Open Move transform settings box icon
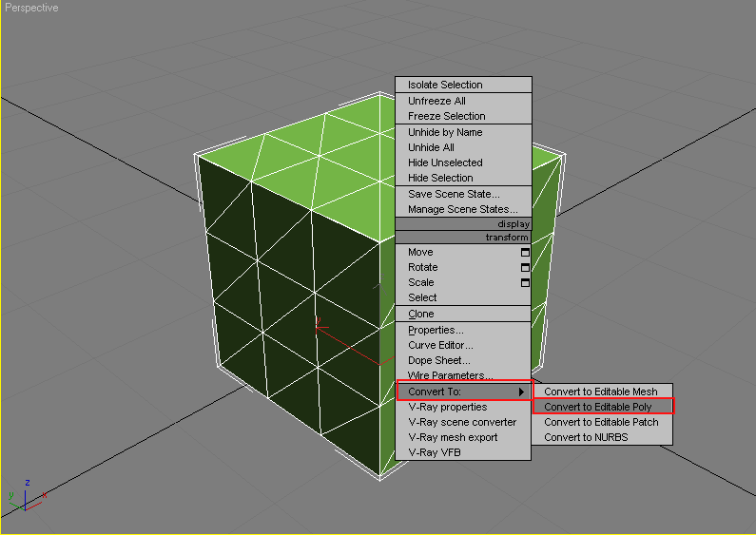Viewport: 756px width, 535px height. [x=525, y=252]
